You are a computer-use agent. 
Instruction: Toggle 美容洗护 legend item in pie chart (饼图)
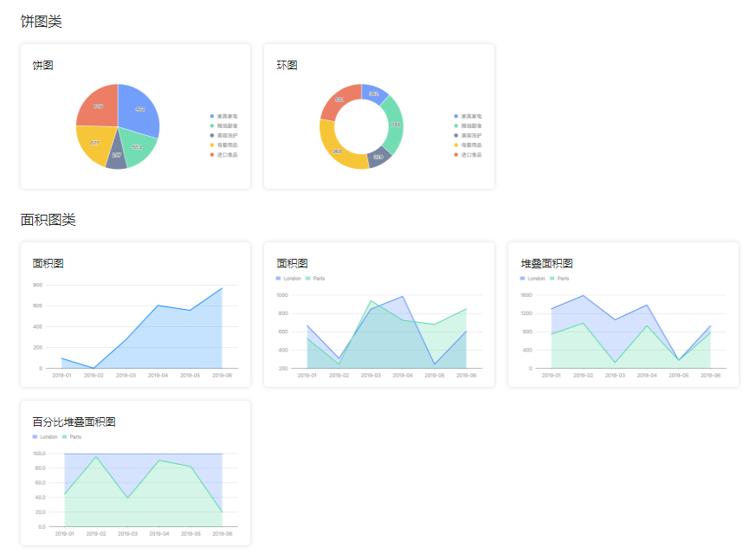[223, 135]
